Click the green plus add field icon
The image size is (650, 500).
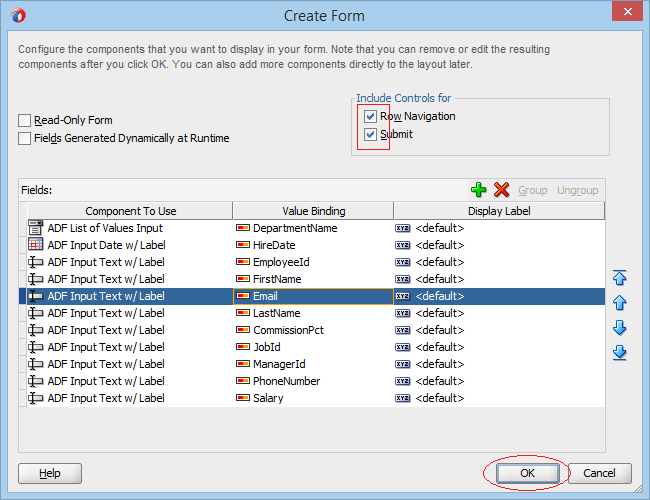(478, 190)
